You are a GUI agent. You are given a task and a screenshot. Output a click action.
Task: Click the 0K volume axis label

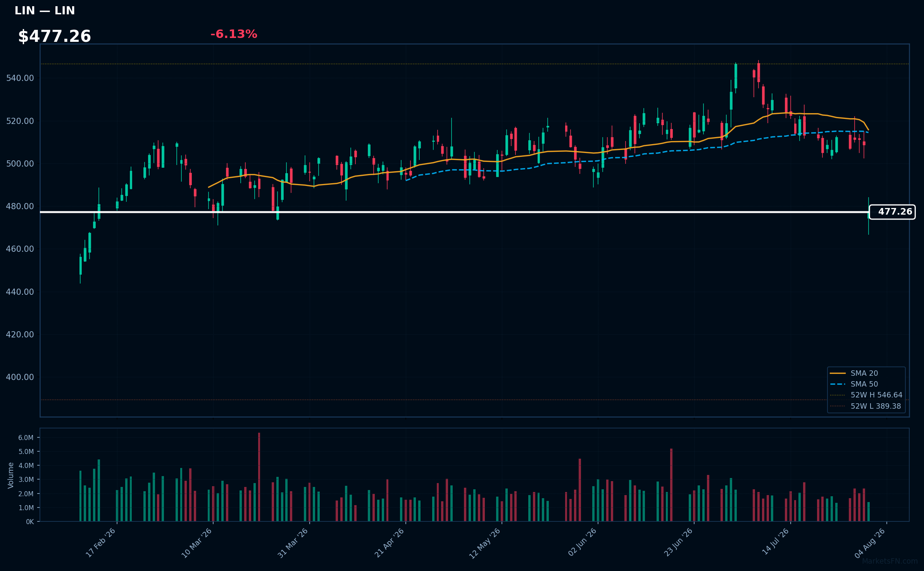30,522
